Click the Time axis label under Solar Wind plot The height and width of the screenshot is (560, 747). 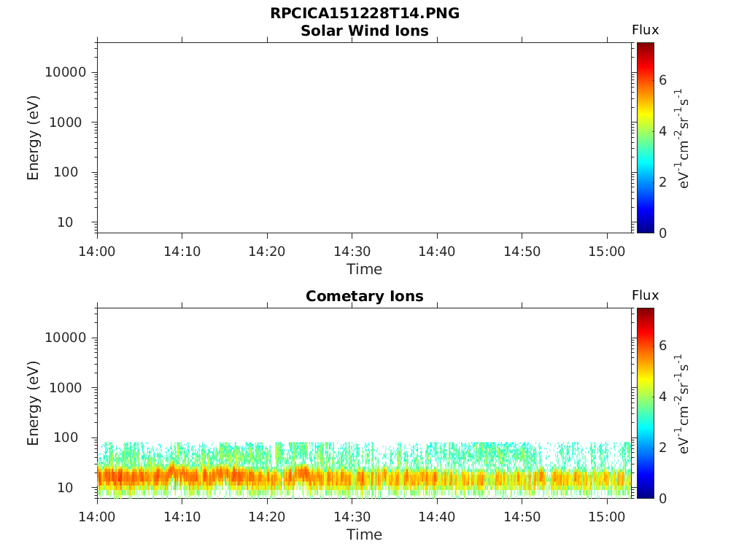coord(365,269)
